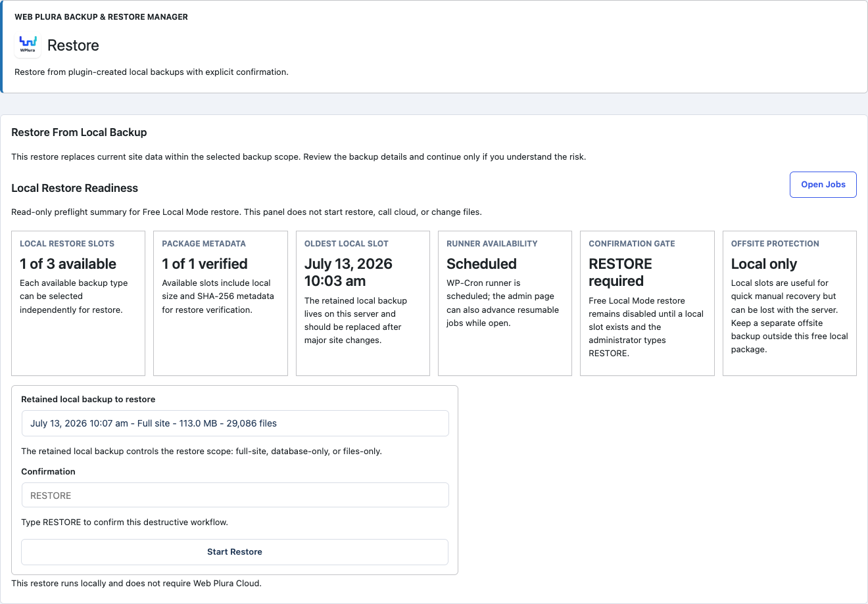The height and width of the screenshot is (604, 868).
Task: Click the July 13, 2026 10:03 am date
Action: point(349,272)
